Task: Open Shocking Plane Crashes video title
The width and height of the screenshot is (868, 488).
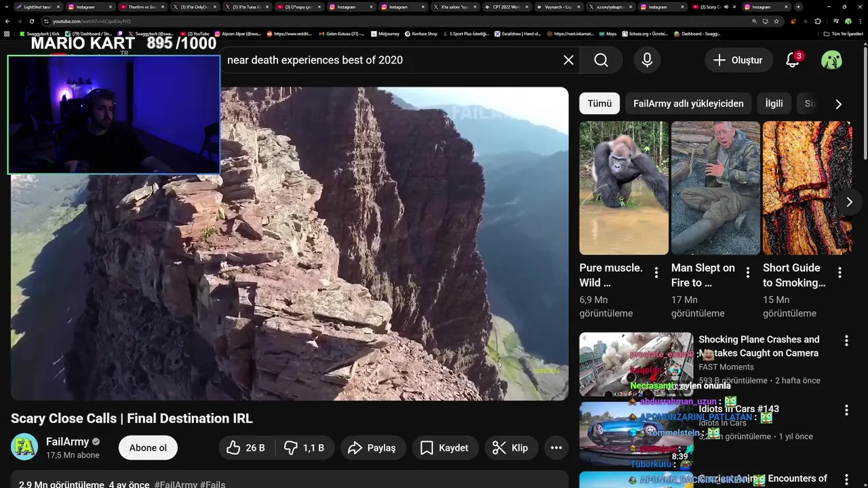Action: coord(759,346)
